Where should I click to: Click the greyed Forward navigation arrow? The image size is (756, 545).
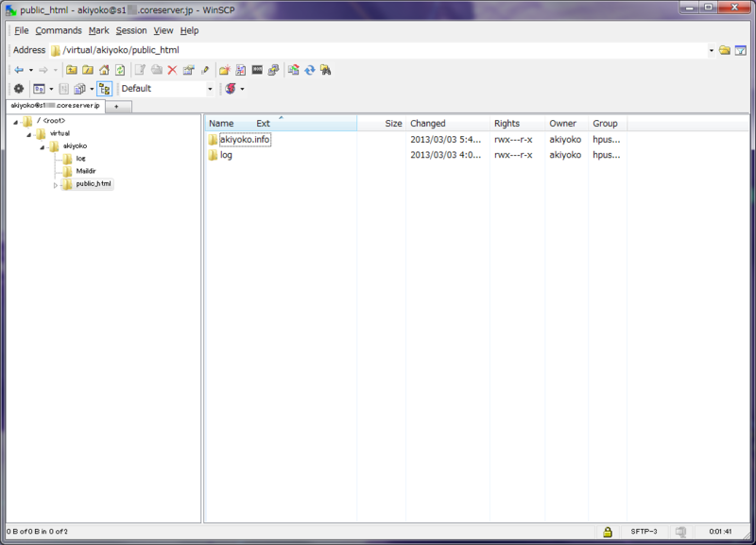point(43,70)
